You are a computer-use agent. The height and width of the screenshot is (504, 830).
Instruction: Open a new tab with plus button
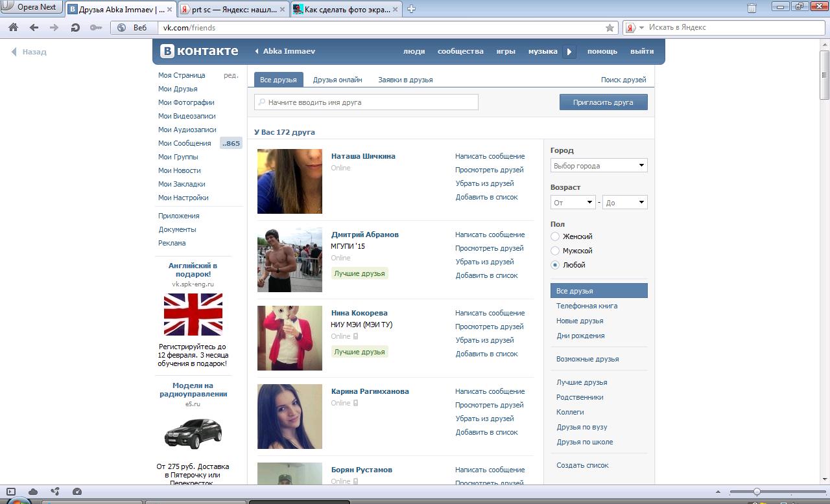click(x=411, y=9)
